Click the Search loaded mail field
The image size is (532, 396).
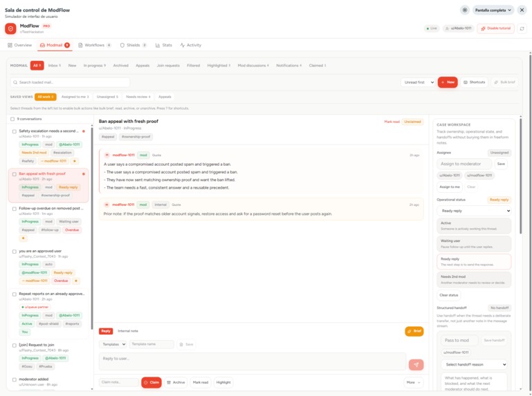(71, 82)
